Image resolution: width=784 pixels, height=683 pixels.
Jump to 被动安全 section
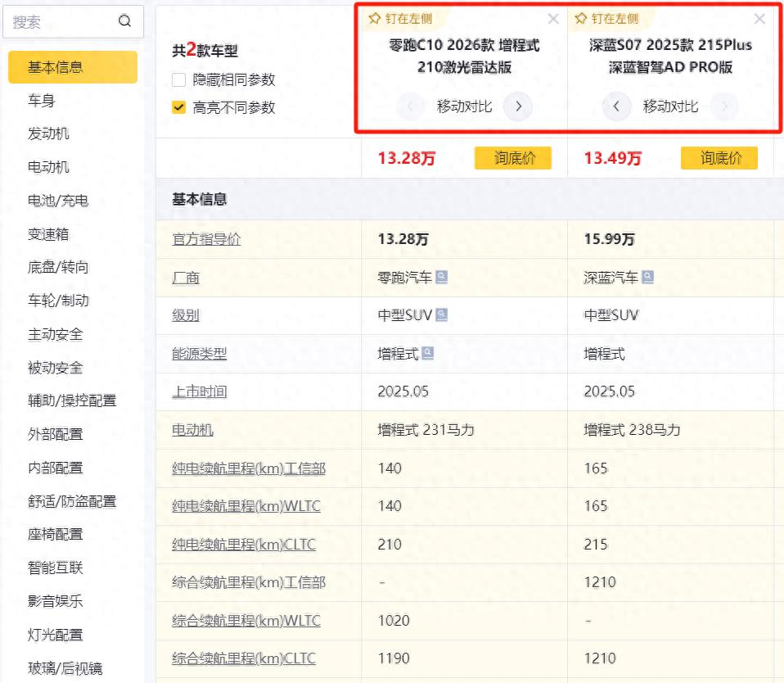tap(56, 368)
